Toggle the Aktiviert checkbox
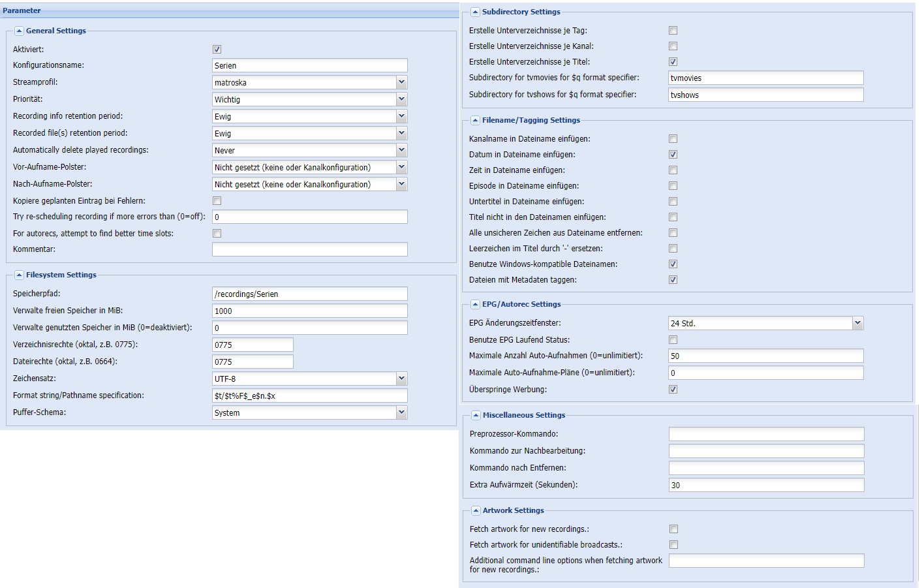Screen dimensions: 922x588 [217, 49]
